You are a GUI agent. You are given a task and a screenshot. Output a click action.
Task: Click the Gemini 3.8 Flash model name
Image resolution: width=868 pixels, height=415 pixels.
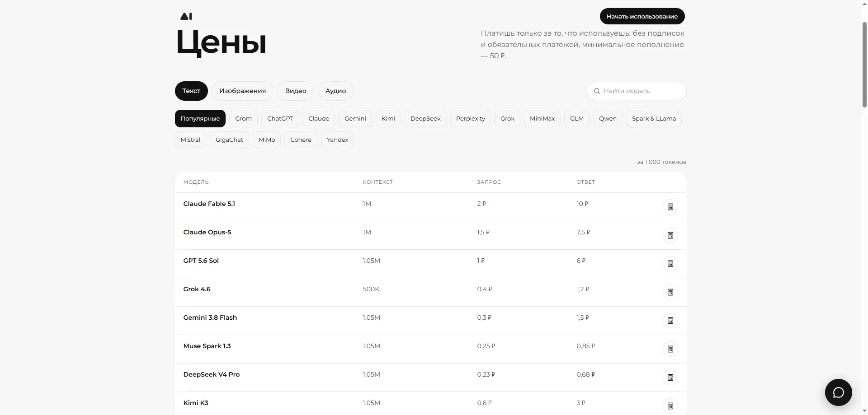click(x=210, y=317)
